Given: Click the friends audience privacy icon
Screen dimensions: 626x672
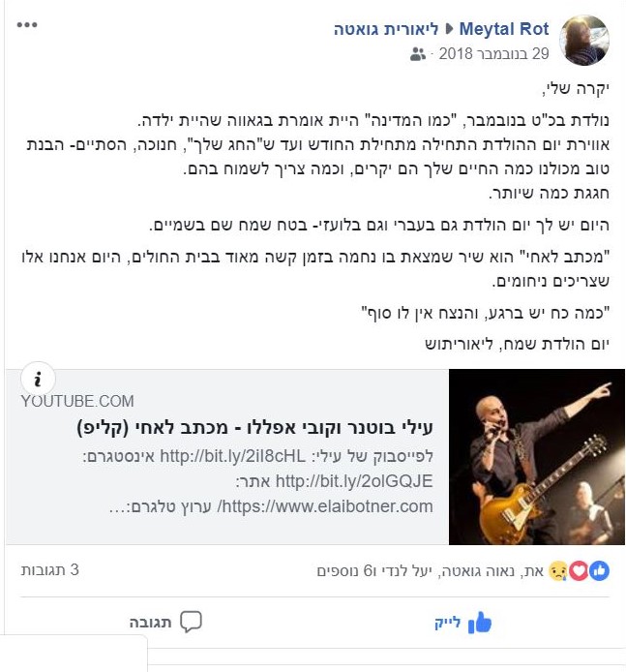Looking at the screenshot, I should coord(417,54).
